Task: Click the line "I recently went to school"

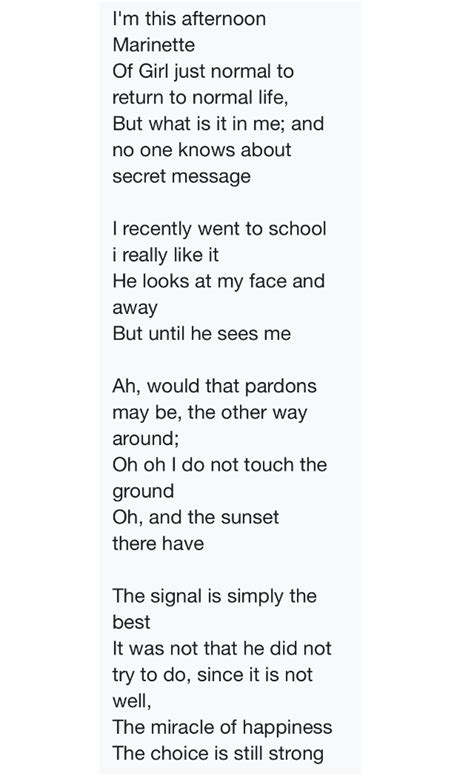Action: pyautogui.click(x=219, y=229)
